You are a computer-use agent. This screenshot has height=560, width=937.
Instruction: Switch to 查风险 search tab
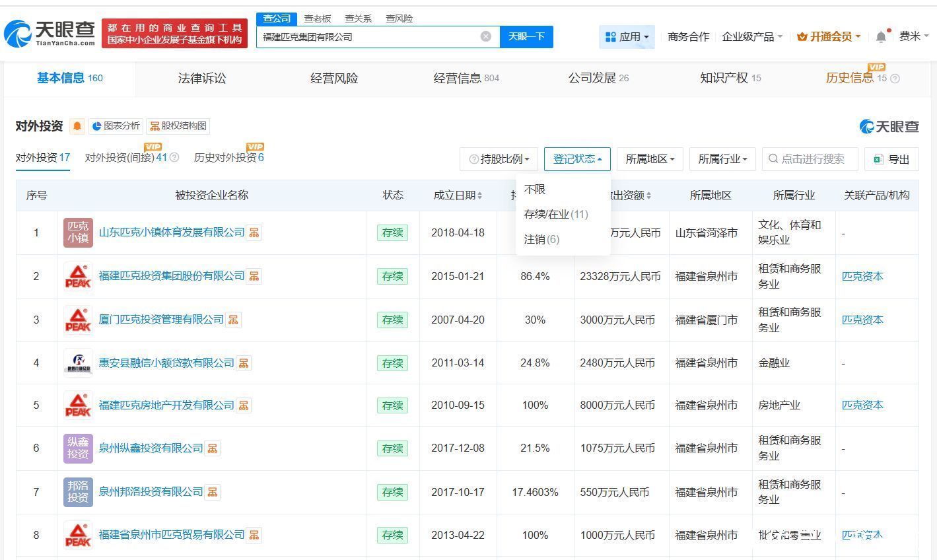399,18
